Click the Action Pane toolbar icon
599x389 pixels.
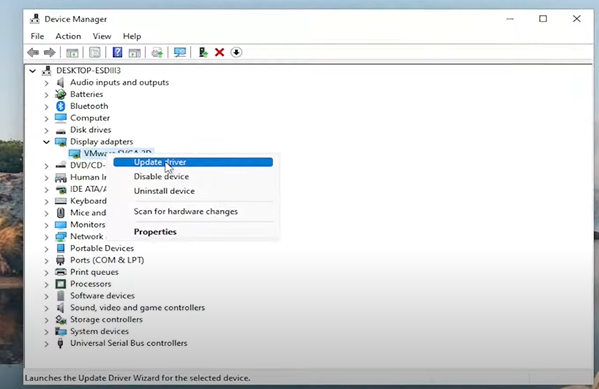click(134, 52)
